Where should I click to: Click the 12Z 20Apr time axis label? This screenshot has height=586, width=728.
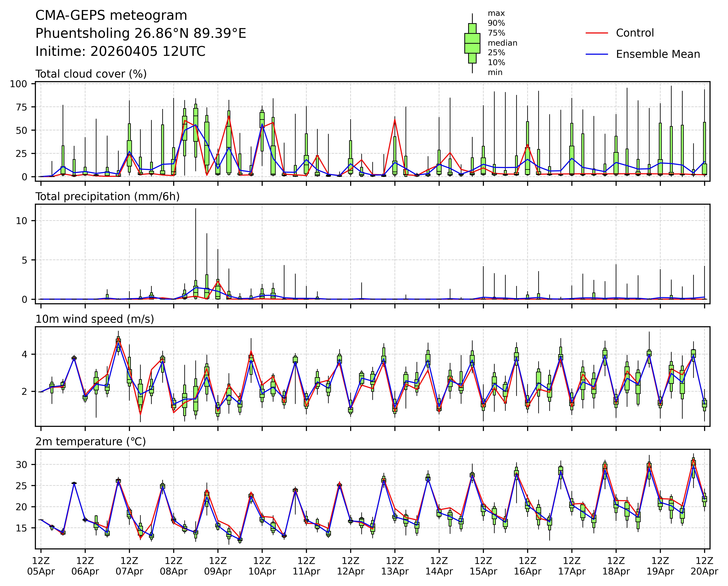pos(704,566)
